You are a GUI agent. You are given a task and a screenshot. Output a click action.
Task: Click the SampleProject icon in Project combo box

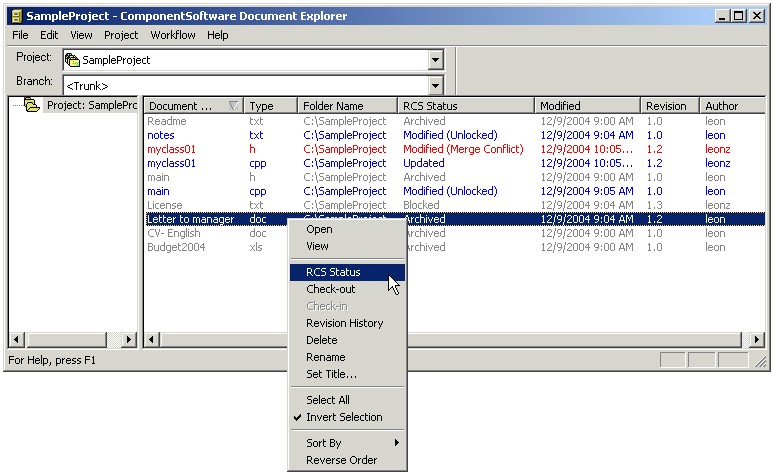pyautogui.click(x=72, y=60)
